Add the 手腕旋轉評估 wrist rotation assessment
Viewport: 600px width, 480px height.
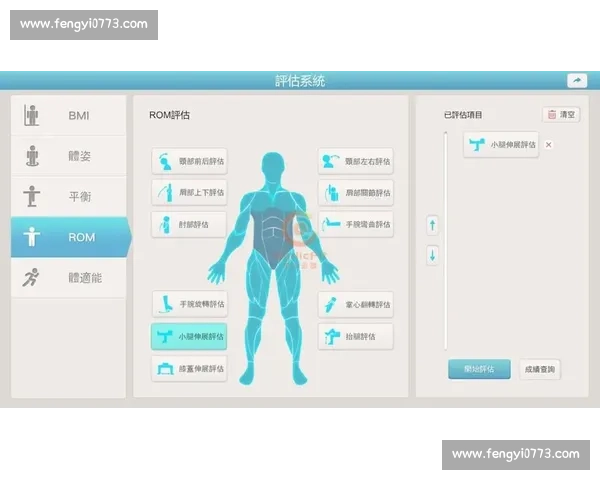190,304
